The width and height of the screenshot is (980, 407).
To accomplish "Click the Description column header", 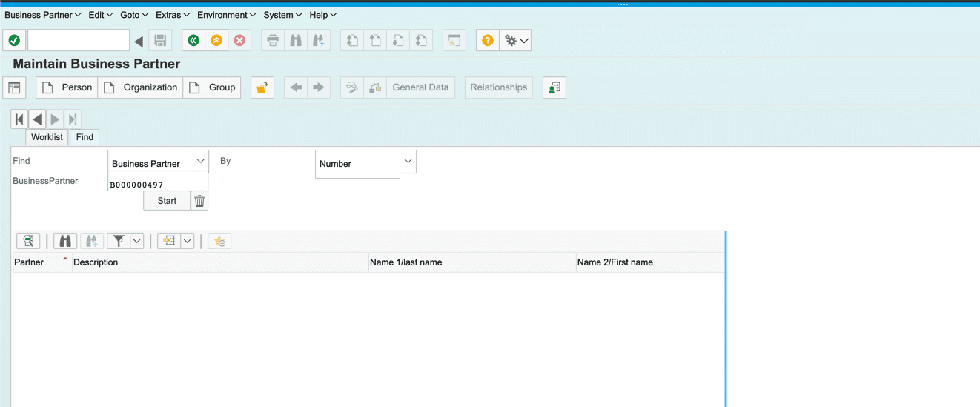I will [x=220, y=262].
